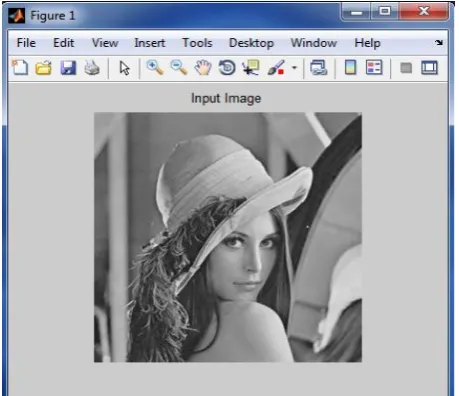Select the Edit Plot arrow tool
Screen dimensions: 459x396
pyautogui.click(x=124, y=68)
